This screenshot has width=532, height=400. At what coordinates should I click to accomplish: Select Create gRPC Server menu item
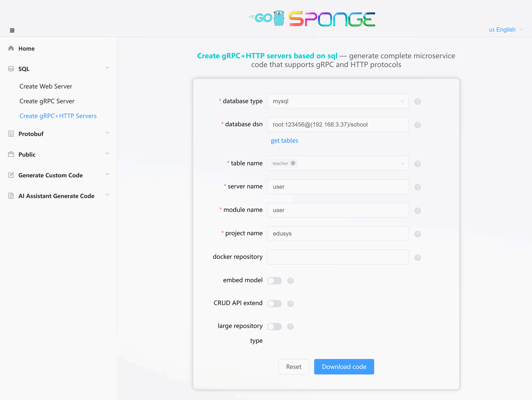coord(47,101)
